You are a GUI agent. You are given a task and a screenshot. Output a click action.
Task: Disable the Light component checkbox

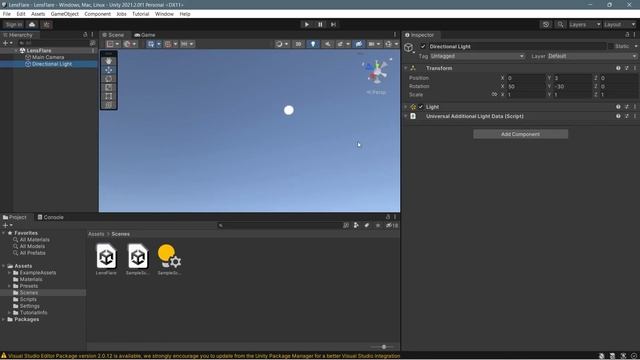421,107
